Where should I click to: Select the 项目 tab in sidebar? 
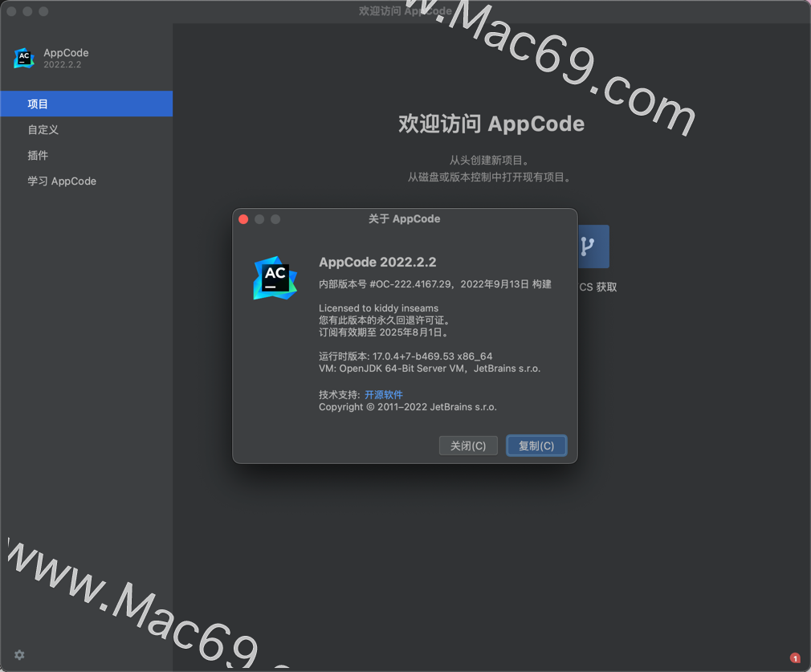point(87,104)
